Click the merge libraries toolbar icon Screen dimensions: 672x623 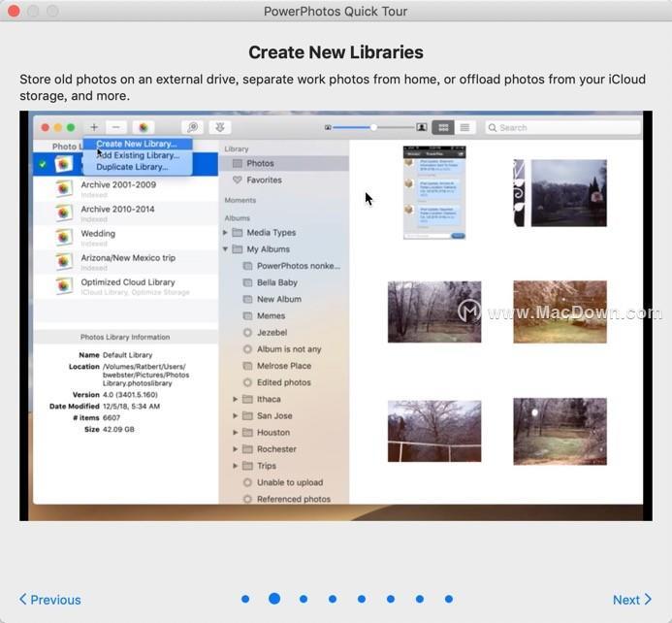coord(220,127)
